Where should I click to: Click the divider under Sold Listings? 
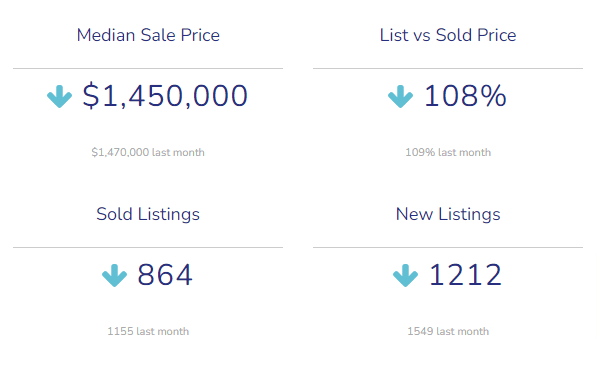pos(148,247)
